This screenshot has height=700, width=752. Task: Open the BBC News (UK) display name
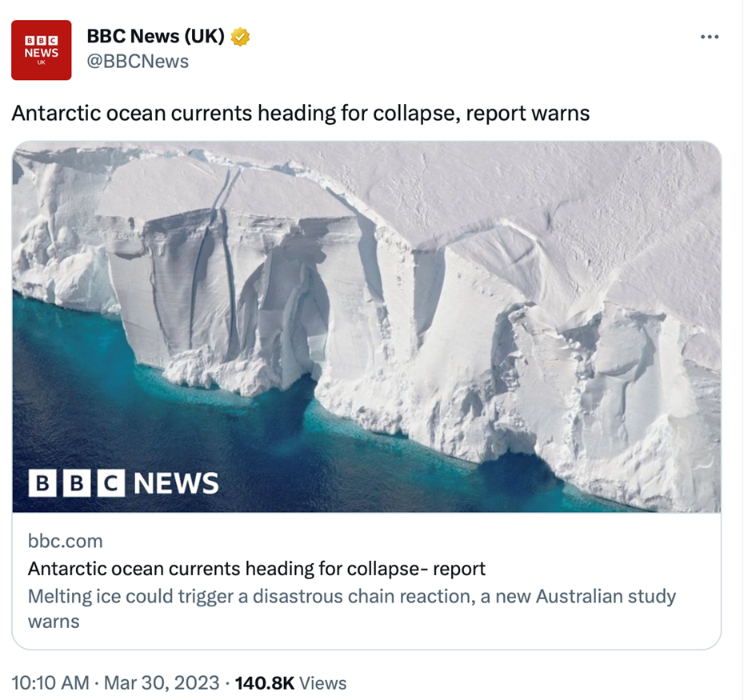[155, 37]
